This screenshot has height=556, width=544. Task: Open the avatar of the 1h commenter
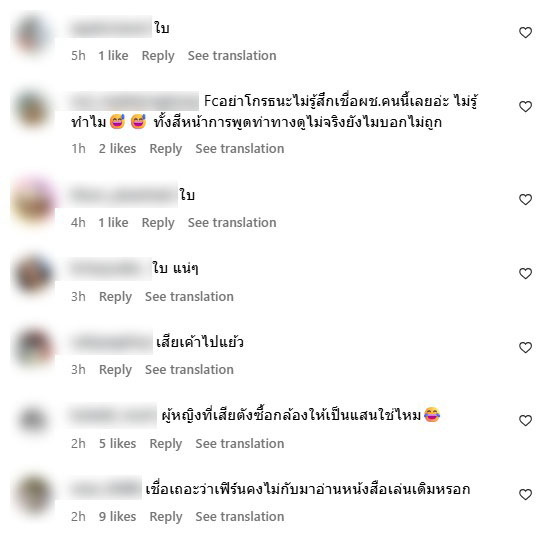click(x=33, y=109)
